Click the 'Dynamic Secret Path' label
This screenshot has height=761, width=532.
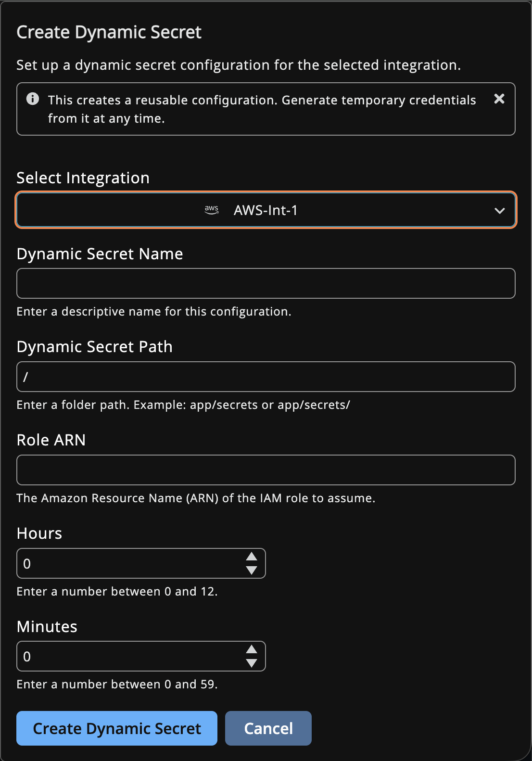(x=95, y=347)
